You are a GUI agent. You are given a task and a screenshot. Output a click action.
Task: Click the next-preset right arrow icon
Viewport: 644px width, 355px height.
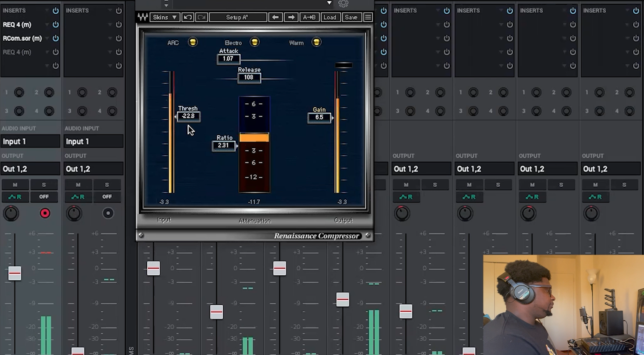tap(291, 17)
